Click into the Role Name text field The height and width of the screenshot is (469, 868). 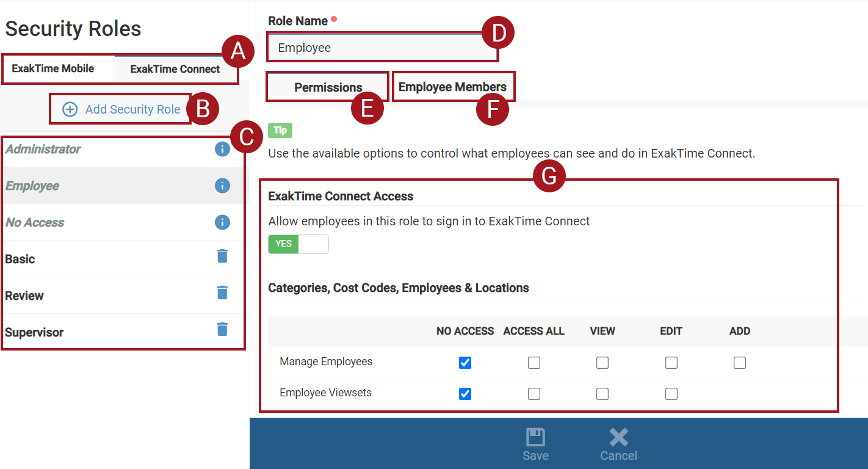click(x=382, y=48)
